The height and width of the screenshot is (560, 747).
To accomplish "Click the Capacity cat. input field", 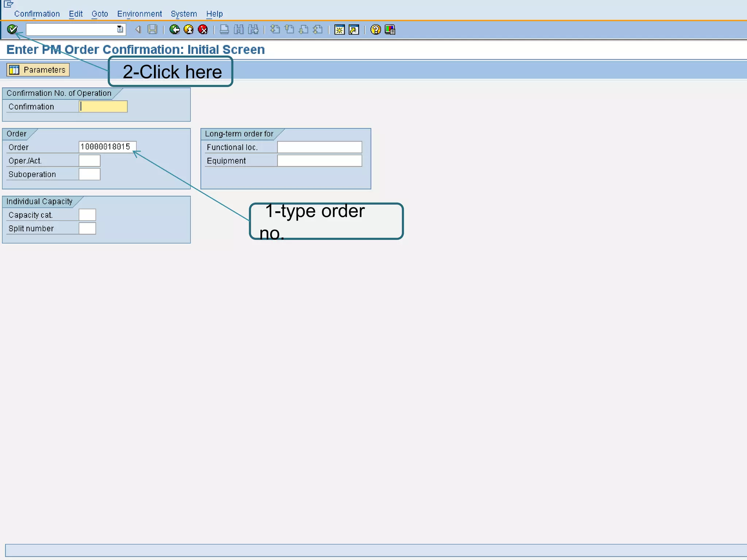I will point(87,215).
